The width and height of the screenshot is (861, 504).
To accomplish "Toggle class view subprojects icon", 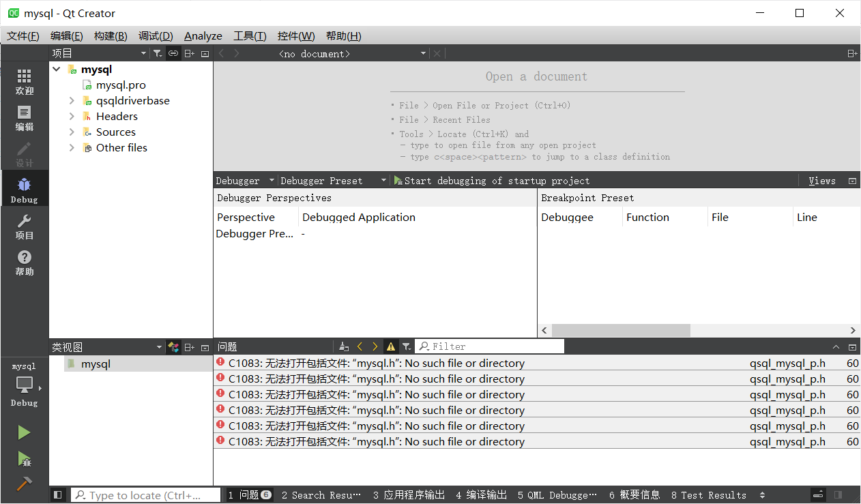I will click(173, 347).
